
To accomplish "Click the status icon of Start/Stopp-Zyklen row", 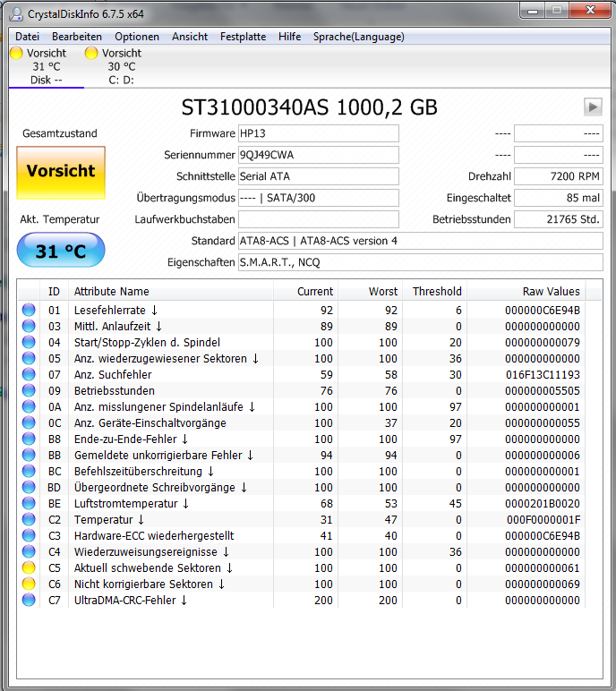I will pyautogui.click(x=29, y=342).
